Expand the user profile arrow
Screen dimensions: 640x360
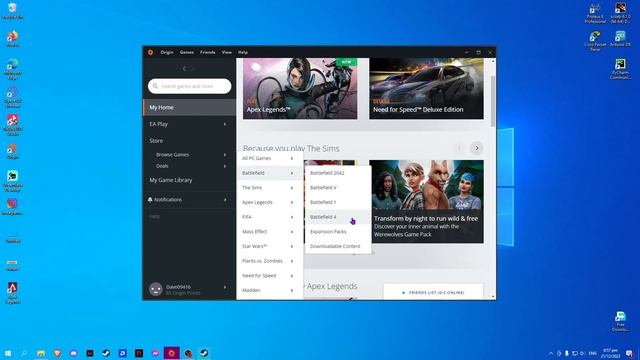click(225, 287)
